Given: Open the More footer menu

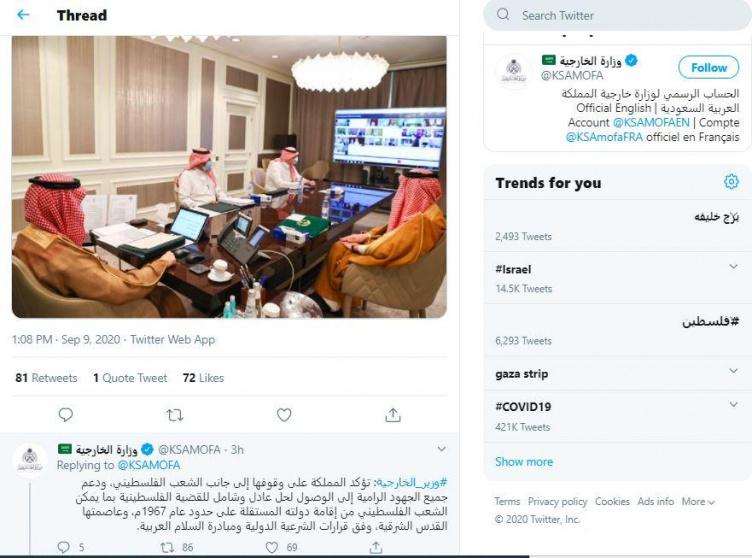Looking at the screenshot, I should 698,501.
